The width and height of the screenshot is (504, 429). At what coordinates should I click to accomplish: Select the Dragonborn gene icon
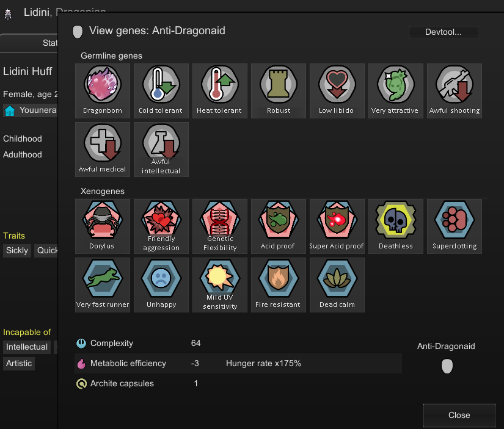(103, 91)
